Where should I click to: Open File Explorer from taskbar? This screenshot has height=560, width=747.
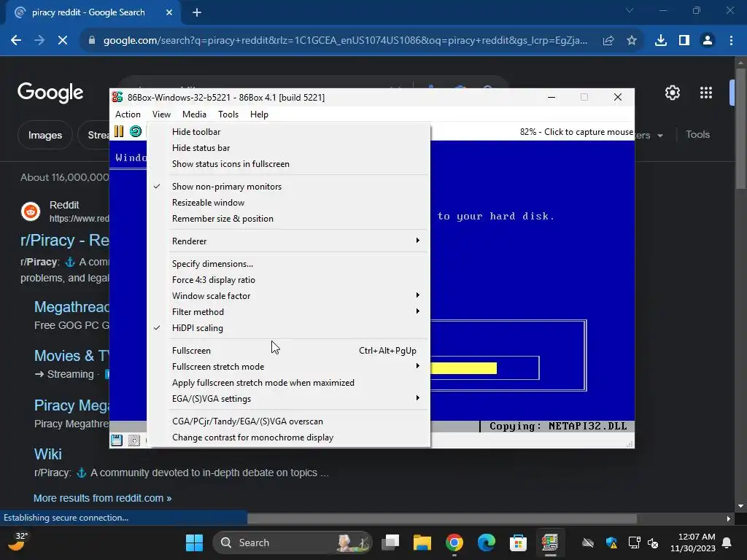coord(422,542)
